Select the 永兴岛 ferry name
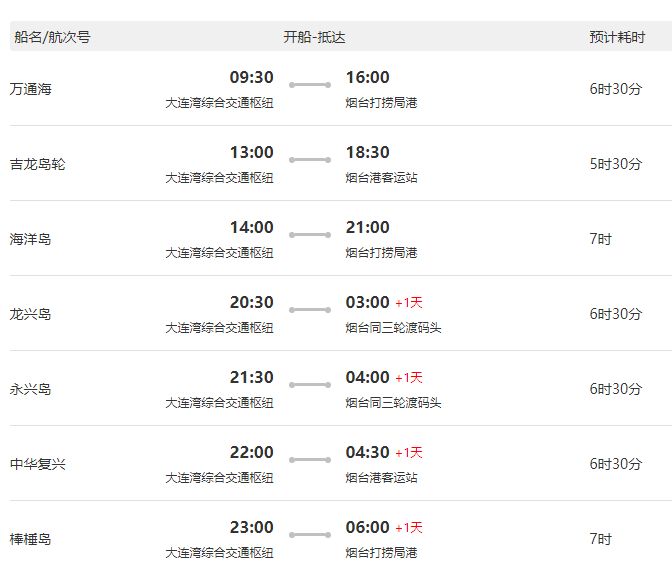This screenshot has width=672, height=569. click(30, 389)
